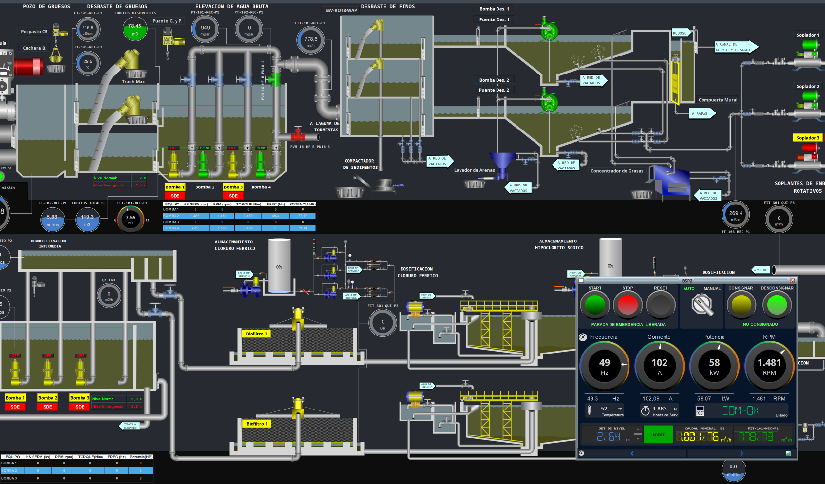
Task: Select the Pulpo crane icon in Pozo de Gruesos
Action: click(x=60, y=32)
